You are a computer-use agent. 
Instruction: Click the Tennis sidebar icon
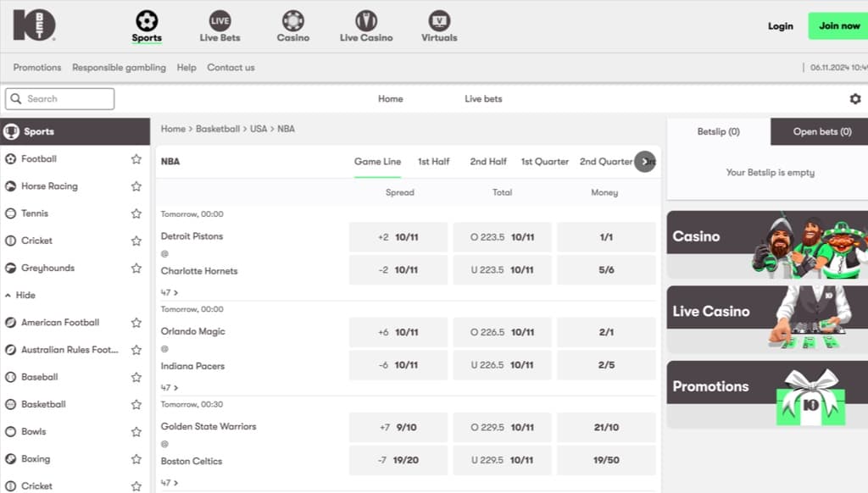point(10,213)
